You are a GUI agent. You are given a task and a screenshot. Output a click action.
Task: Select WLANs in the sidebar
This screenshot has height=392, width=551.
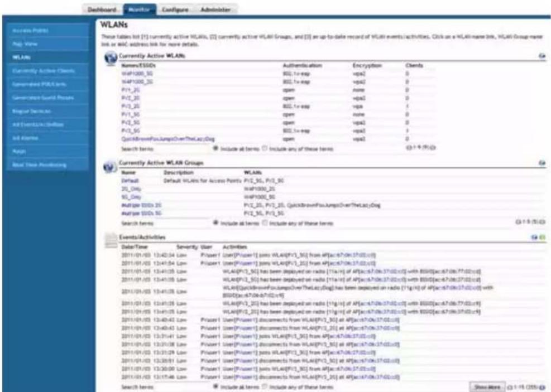click(48, 57)
